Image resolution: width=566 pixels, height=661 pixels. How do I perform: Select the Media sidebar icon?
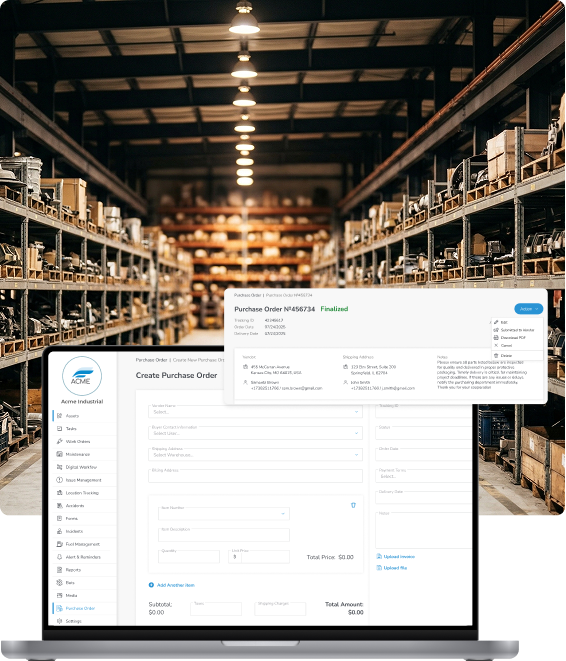[59, 595]
